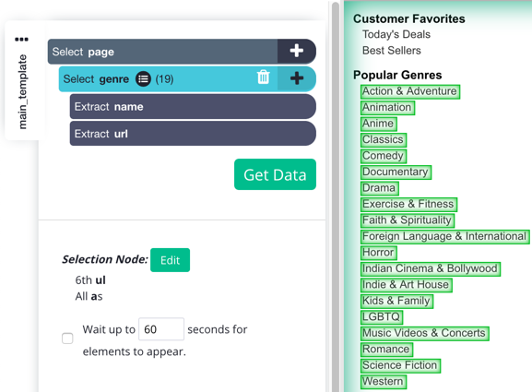Open the Action & Adventure genre link

click(x=410, y=91)
